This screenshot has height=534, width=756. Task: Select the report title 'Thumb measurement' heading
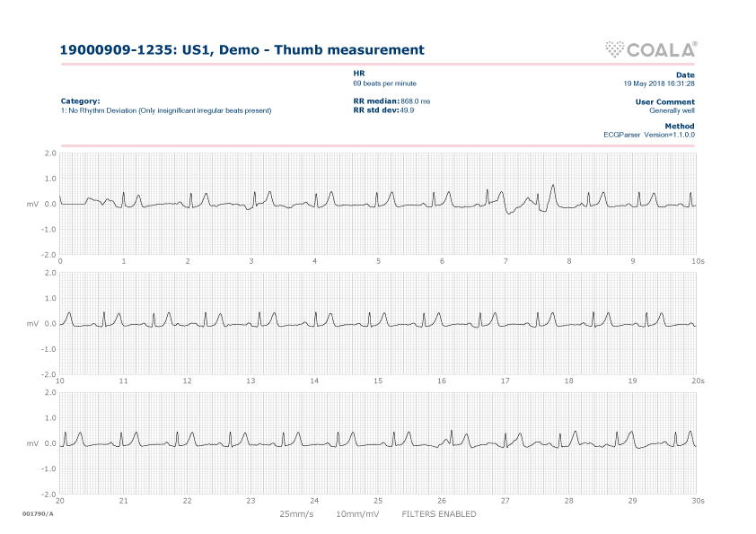point(242,50)
